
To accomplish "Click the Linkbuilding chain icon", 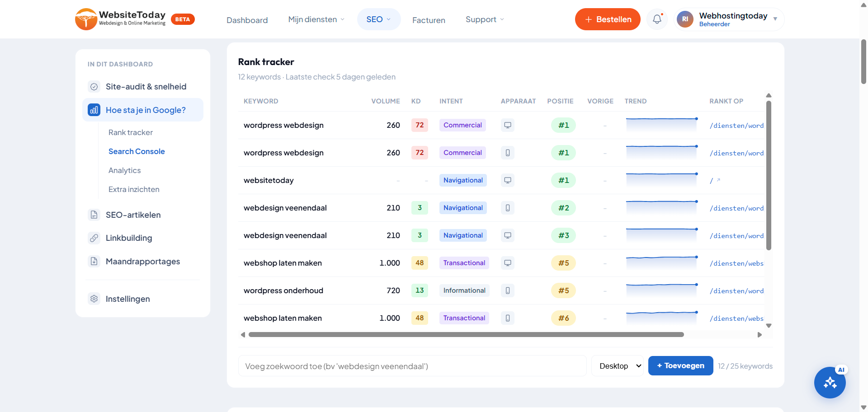I will [94, 238].
